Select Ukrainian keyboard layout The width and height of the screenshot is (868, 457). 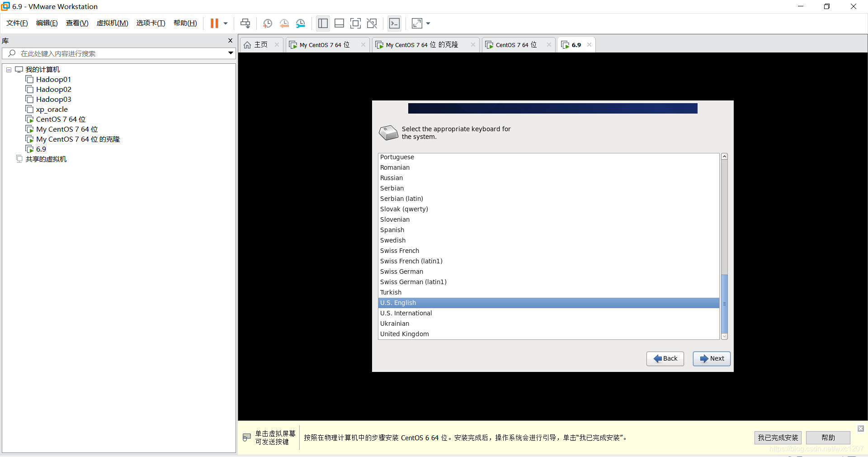tap(548, 324)
